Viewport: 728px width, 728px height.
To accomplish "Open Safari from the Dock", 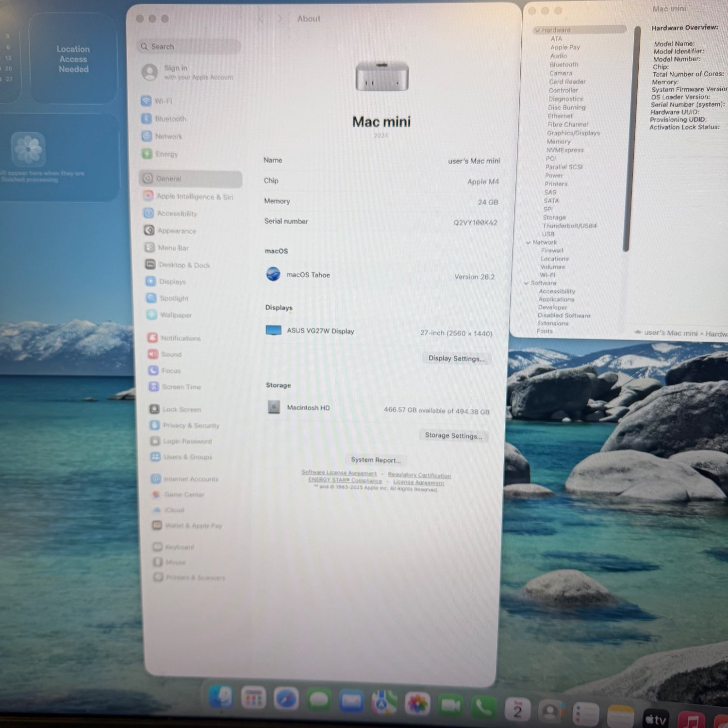I will [x=286, y=699].
